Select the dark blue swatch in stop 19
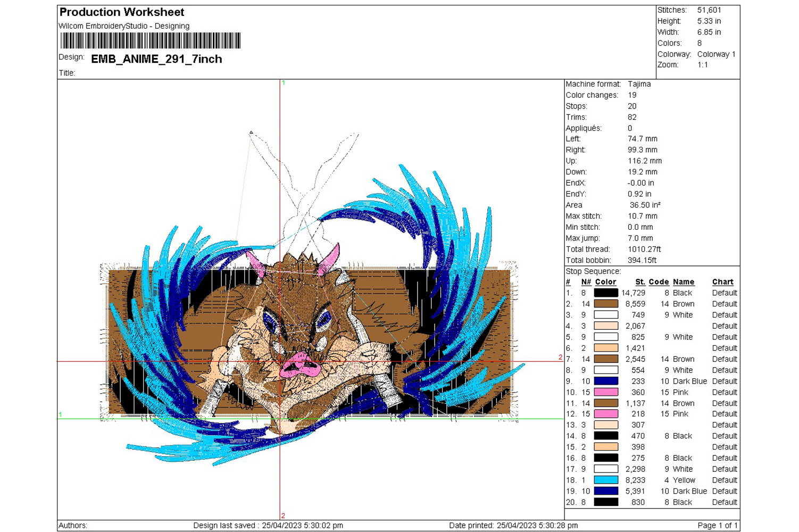The image size is (799, 532). pos(606,491)
